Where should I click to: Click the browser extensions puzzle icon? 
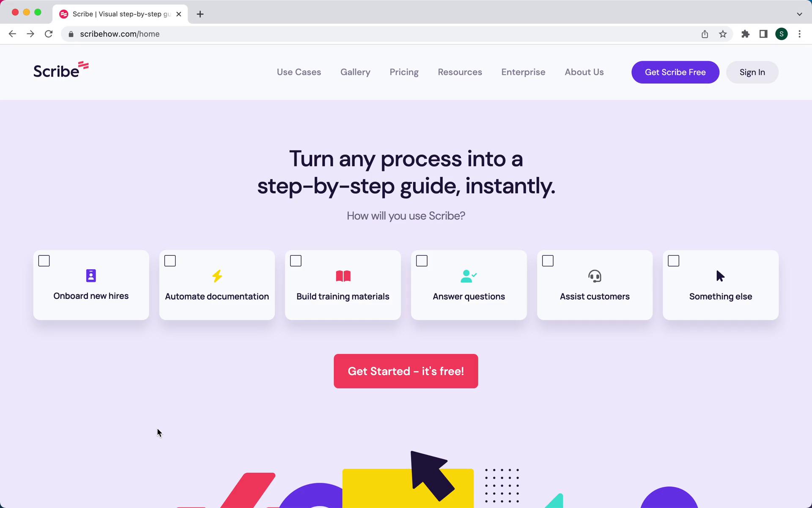pos(745,34)
